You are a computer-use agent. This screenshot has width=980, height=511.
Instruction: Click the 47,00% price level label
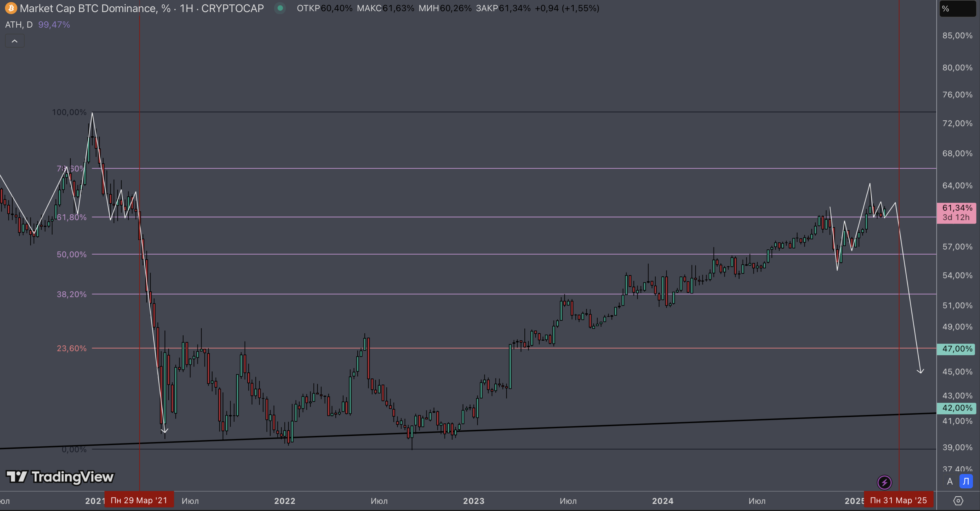coord(957,349)
